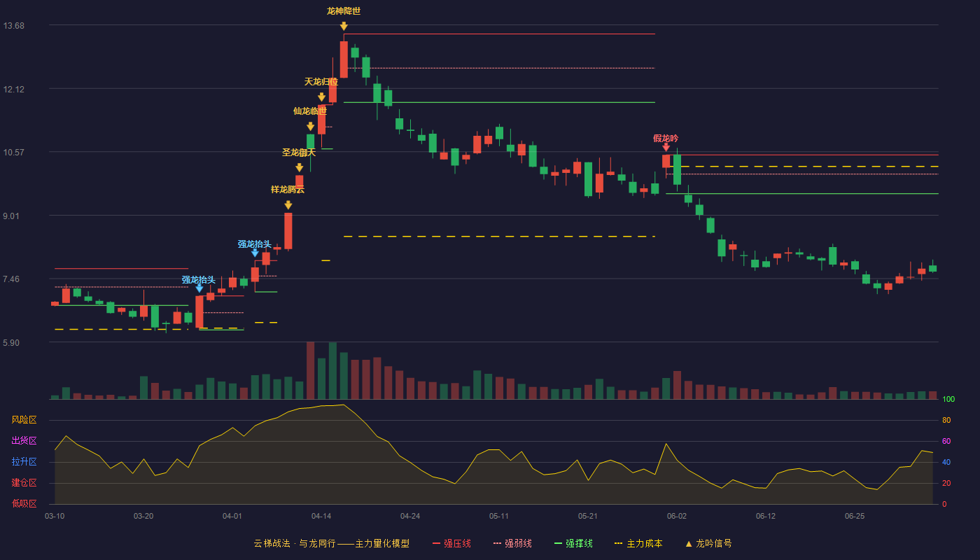Click the 03-10 date label

(x=55, y=516)
